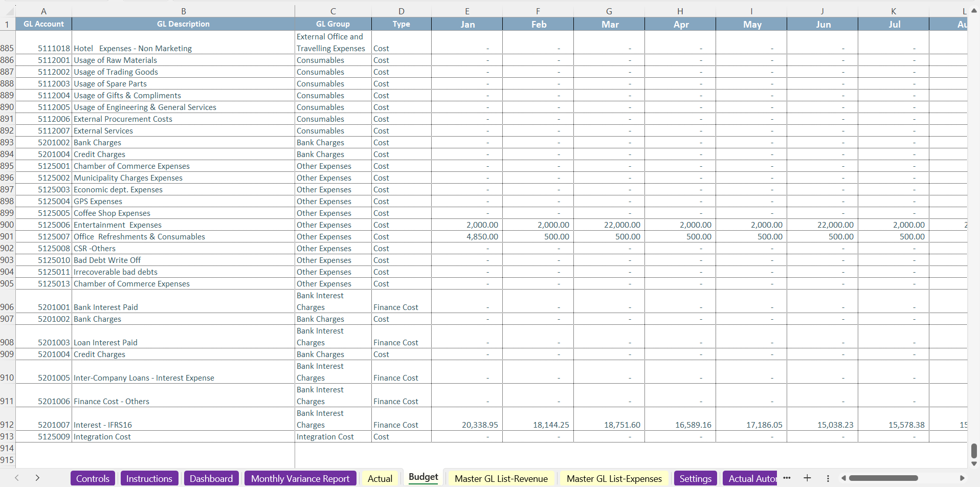Open sheet options via vertical ellipsis menu
Screen dimensions: 980x487
[828, 479]
